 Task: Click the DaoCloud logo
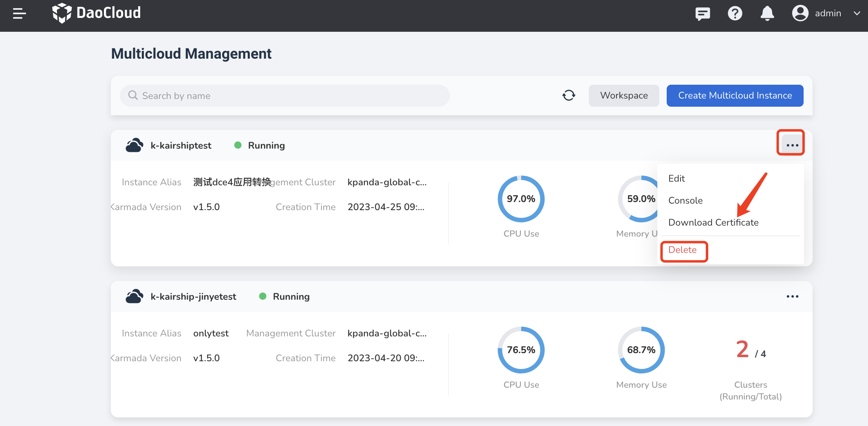[97, 13]
